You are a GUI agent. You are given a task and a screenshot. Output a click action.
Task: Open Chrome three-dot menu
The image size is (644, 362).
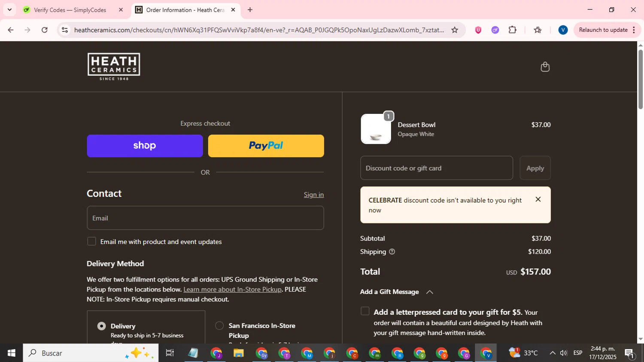(634, 30)
